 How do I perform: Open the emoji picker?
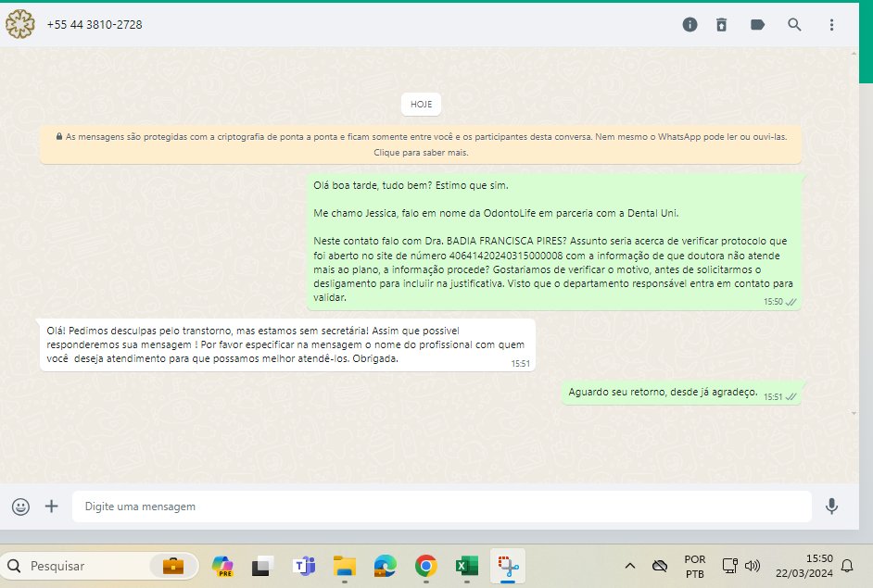[20, 507]
